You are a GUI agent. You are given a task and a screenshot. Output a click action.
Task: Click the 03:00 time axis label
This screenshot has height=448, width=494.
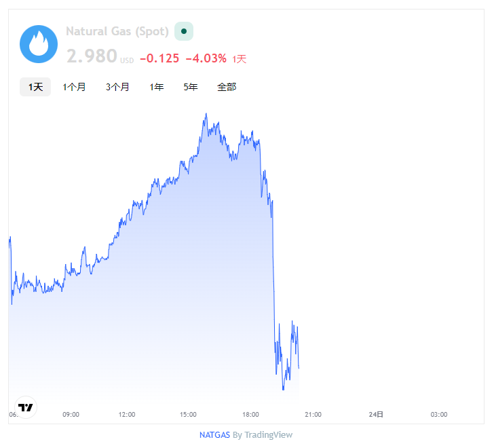tap(439, 414)
